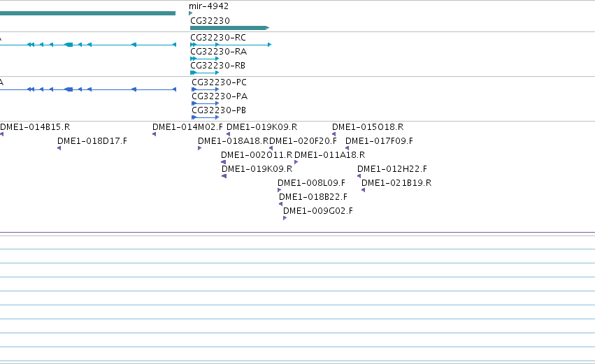Viewport: 595px width, 364px height.
Task: Select the CG32230-PC CDS glyph
Action: click(x=206, y=89)
